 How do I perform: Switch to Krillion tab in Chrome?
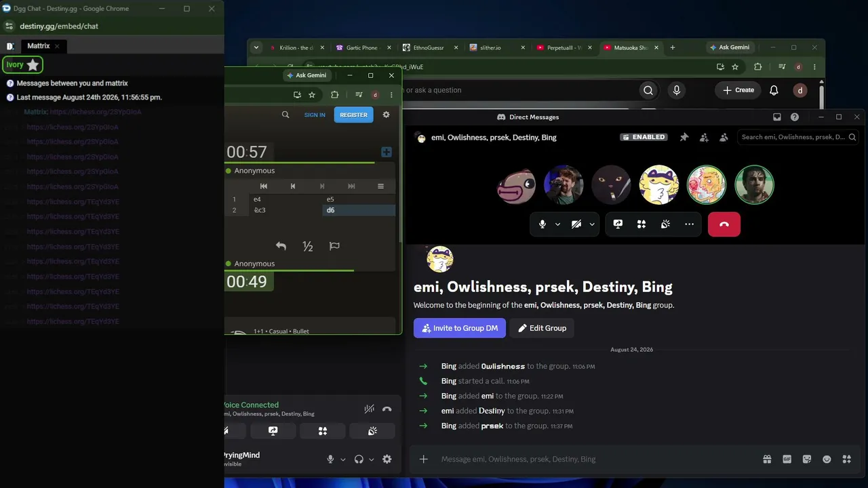296,47
